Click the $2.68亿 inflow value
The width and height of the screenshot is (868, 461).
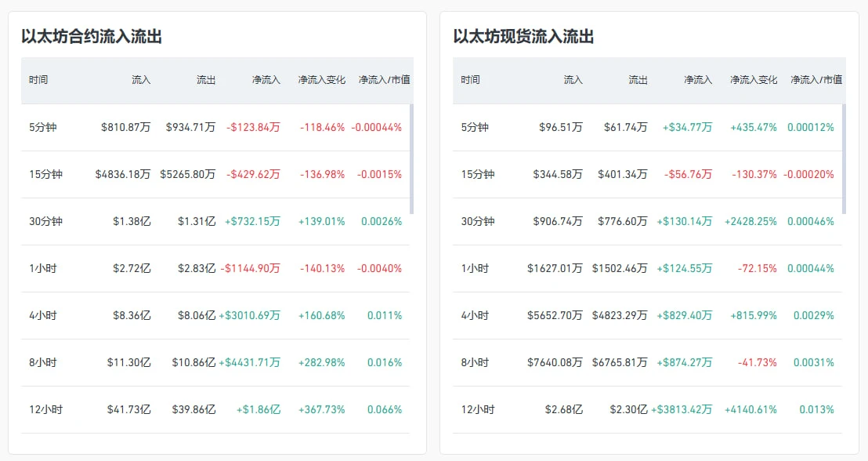coord(563,410)
